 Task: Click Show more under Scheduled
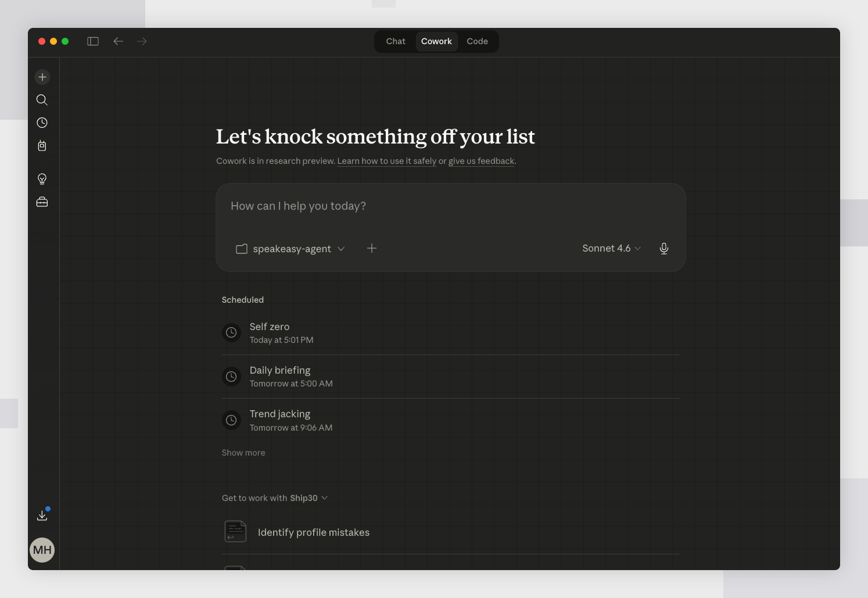243,453
